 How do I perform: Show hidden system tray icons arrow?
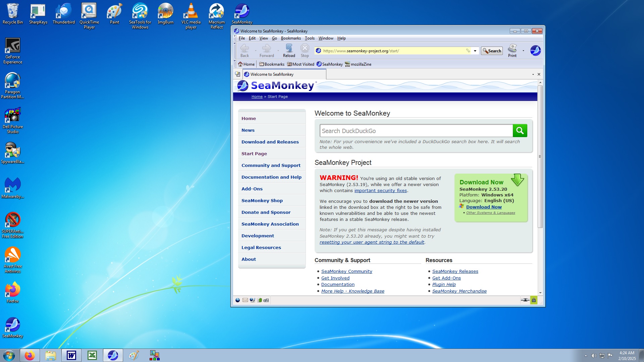click(x=586, y=356)
